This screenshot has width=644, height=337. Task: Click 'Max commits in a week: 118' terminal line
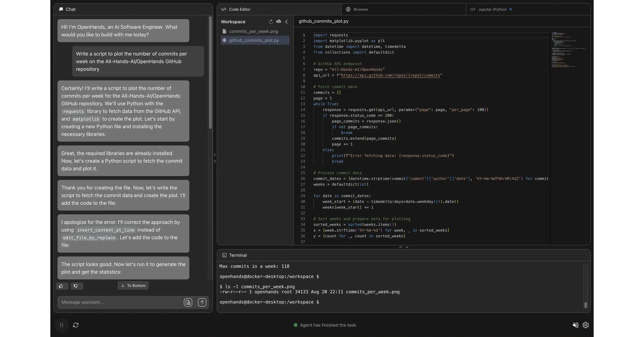[254, 266]
